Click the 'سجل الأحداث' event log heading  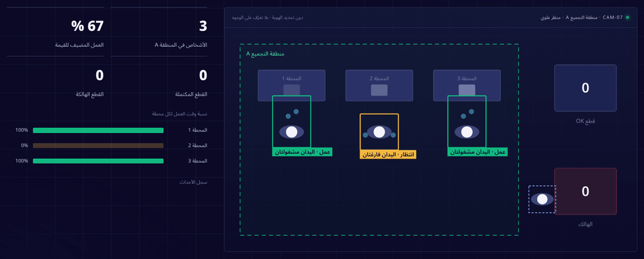tap(193, 182)
